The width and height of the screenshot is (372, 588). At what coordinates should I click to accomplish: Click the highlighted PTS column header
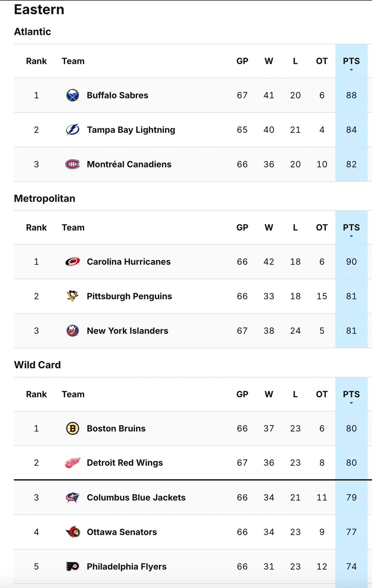(x=352, y=61)
